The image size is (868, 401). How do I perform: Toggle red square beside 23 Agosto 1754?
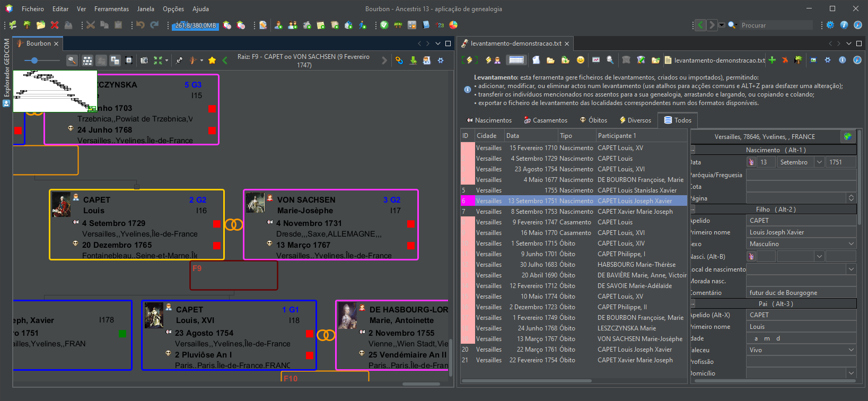coord(310,334)
